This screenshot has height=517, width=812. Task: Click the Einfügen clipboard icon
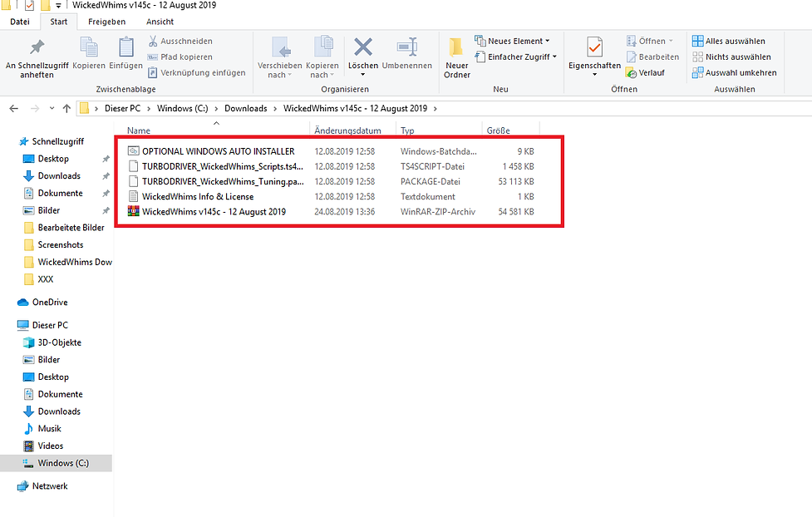point(125,47)
